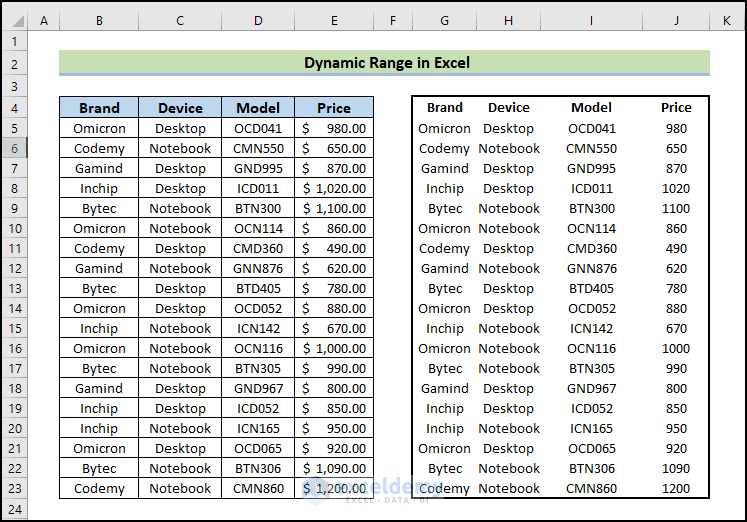This screenshot has height=522, width=747.
Task: Select the '$ 1,090.00' price cell
Action: click(334, 468)
